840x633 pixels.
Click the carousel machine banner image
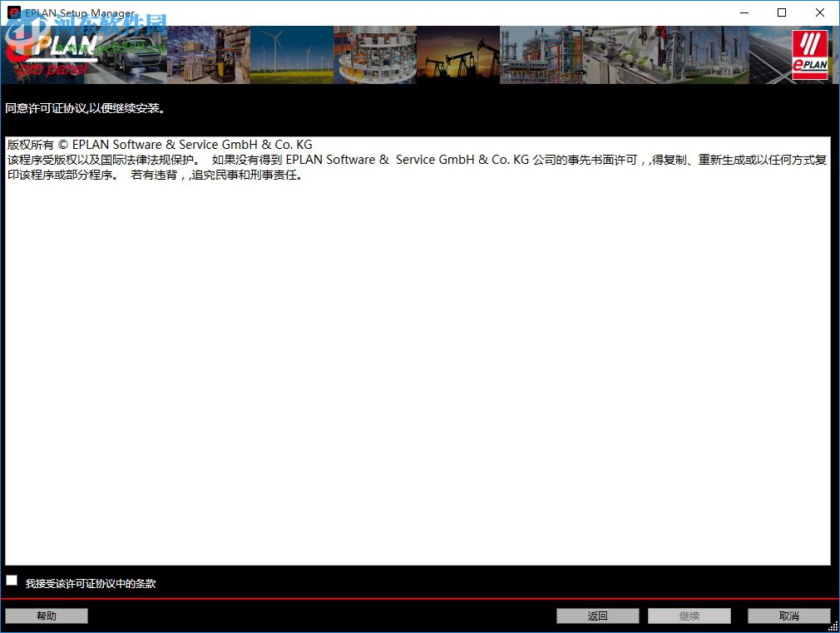click(x=374, y=54)
